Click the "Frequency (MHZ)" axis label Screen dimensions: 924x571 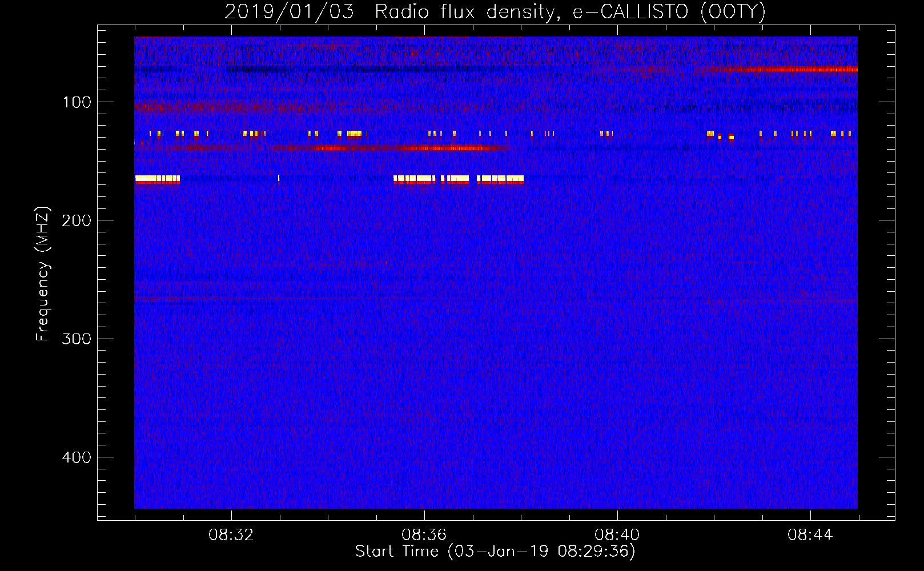[43, 274]
